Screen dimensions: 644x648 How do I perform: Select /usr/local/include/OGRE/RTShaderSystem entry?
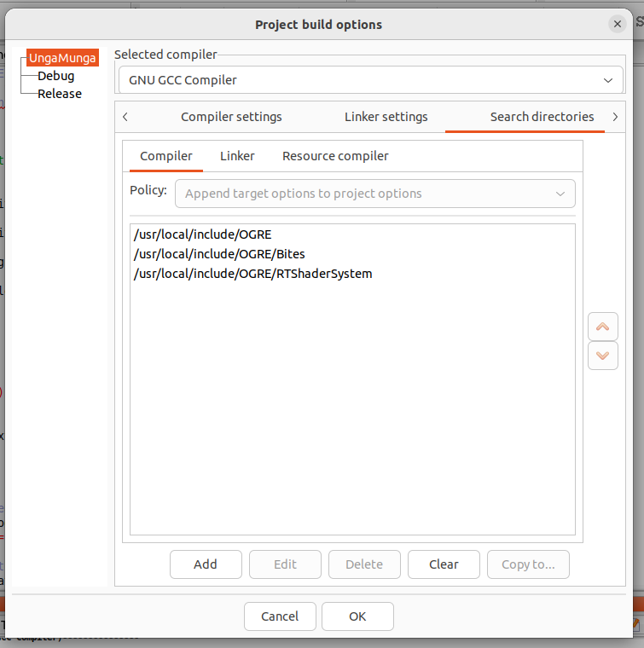pos(352,274)
